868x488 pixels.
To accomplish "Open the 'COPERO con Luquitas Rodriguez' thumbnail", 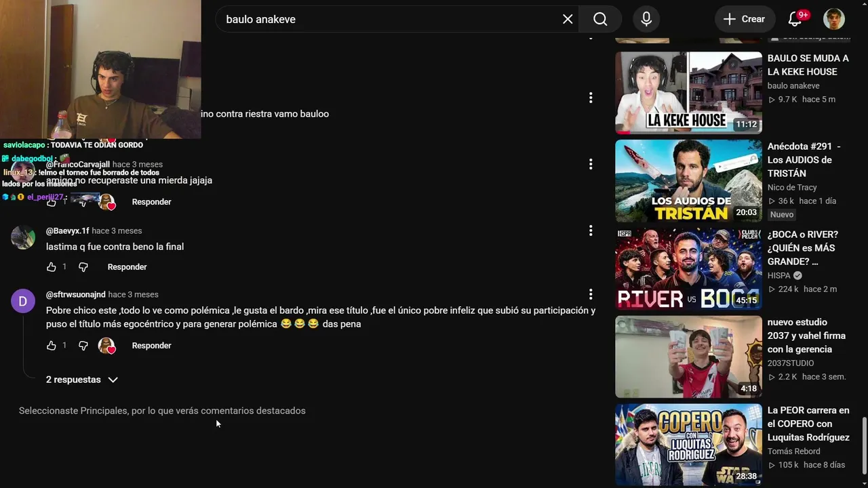I will (x=688, y=445).
